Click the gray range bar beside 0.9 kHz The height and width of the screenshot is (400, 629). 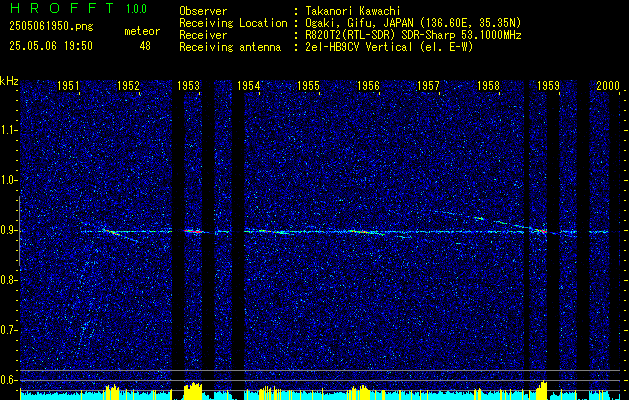[x=19, y=231]
